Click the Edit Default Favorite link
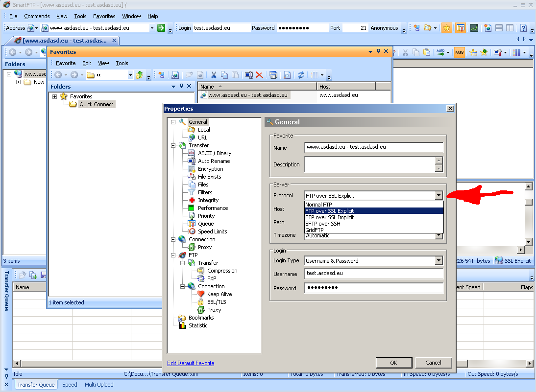536x392 pixels. point(191,363)
